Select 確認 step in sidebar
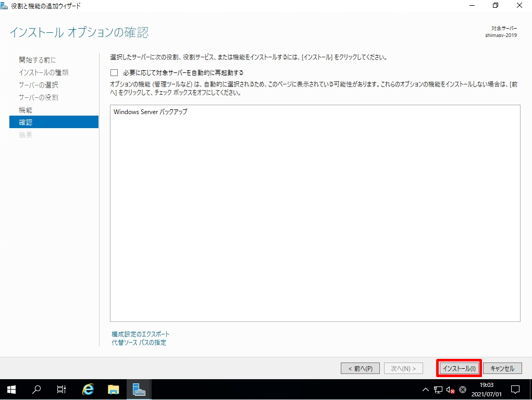 (x=54, y=122)
